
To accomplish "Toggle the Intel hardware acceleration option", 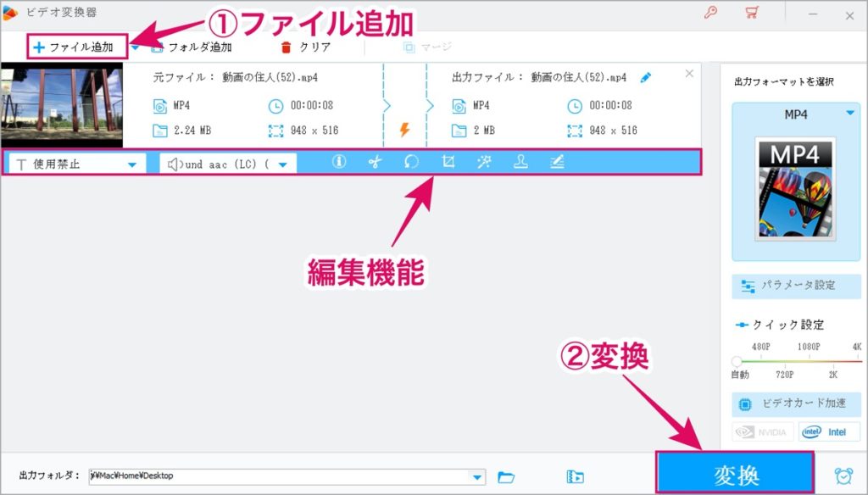I will click(x=825, y=432).
